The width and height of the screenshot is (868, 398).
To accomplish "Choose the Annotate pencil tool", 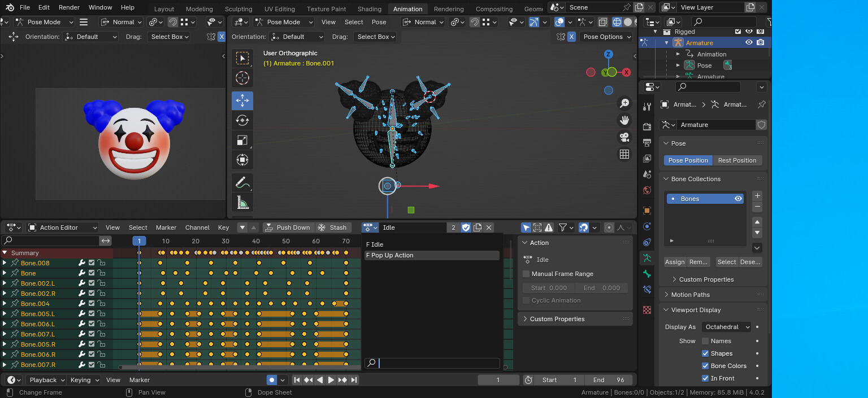I will 242,183.
